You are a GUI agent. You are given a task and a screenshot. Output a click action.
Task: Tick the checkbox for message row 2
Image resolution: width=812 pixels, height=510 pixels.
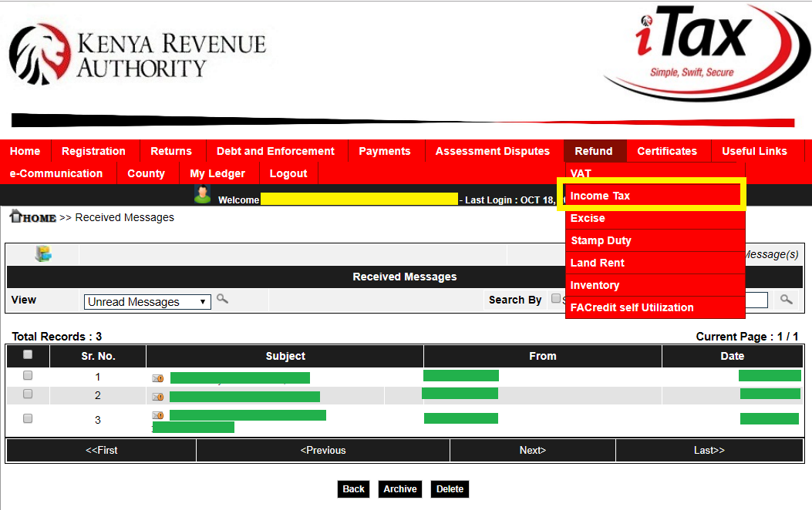(28, 394)
